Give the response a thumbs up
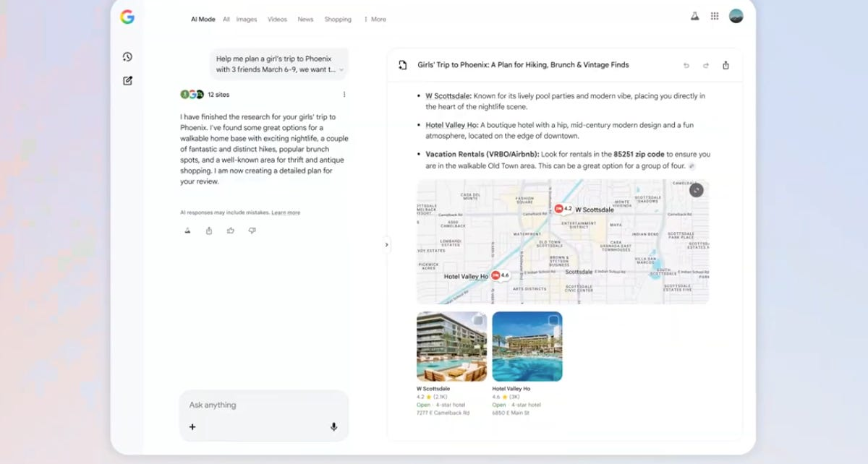Image resolution: width=868 pixels, height=464 pixels. [231, 231]
